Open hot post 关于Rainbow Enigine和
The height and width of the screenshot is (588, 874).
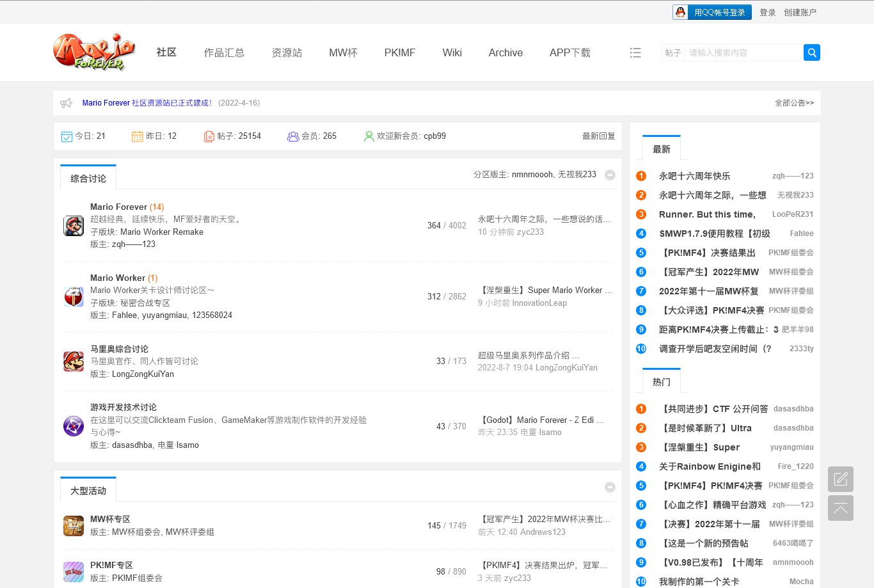point(710,466)
